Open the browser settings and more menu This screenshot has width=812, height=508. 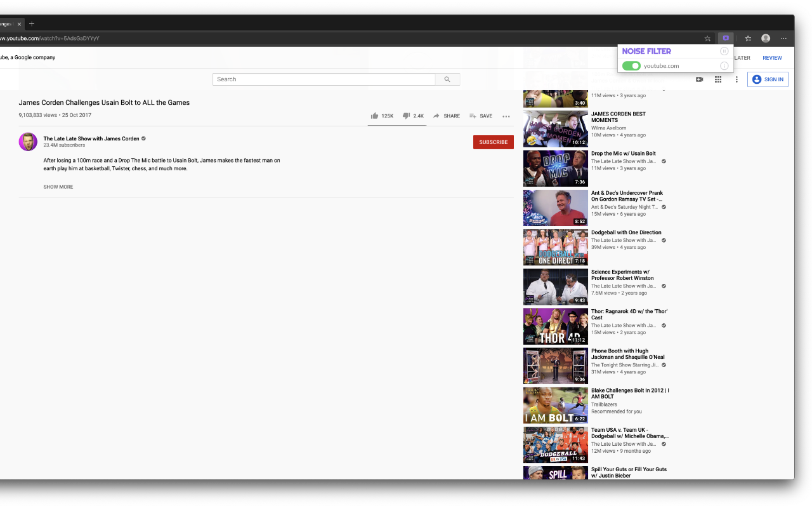click(783, 38)
